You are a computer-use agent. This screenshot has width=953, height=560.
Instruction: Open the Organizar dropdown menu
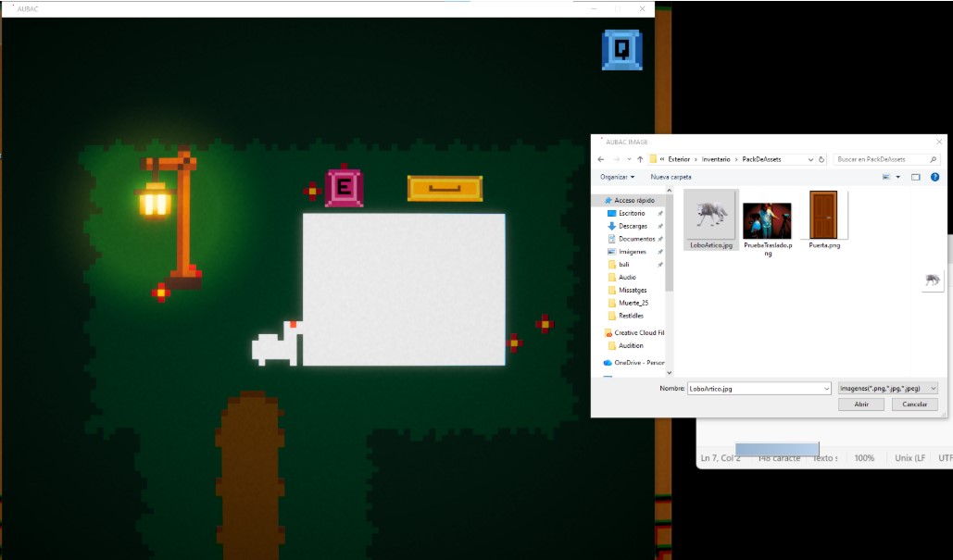pyautogui.click(x=617, y=177)
